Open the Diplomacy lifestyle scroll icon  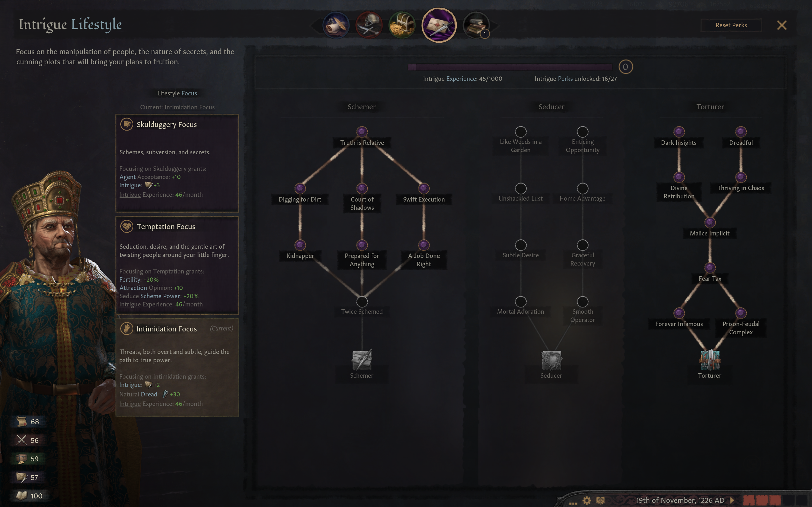point(336,25)
